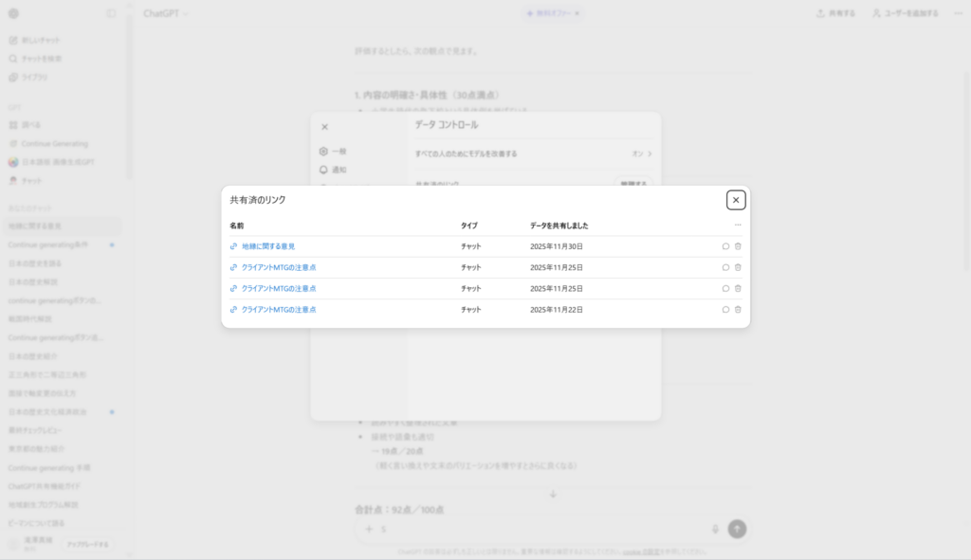Image resolution: width=971 pixels, height=560 pixels.
Task: Delete the upper 2025年11月25日 shared link
Action: pos(738,267)
